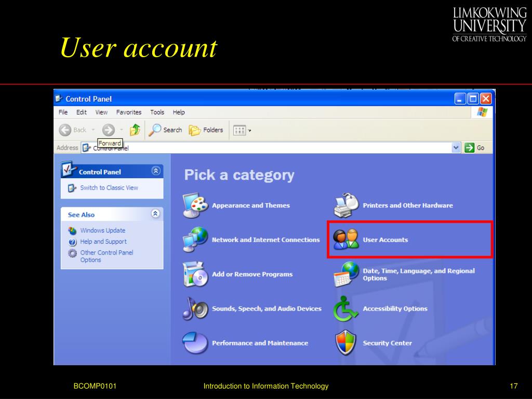Minimize the Control Panel window
The height and width of the screenshot is (399, 532).
(460, 99)
